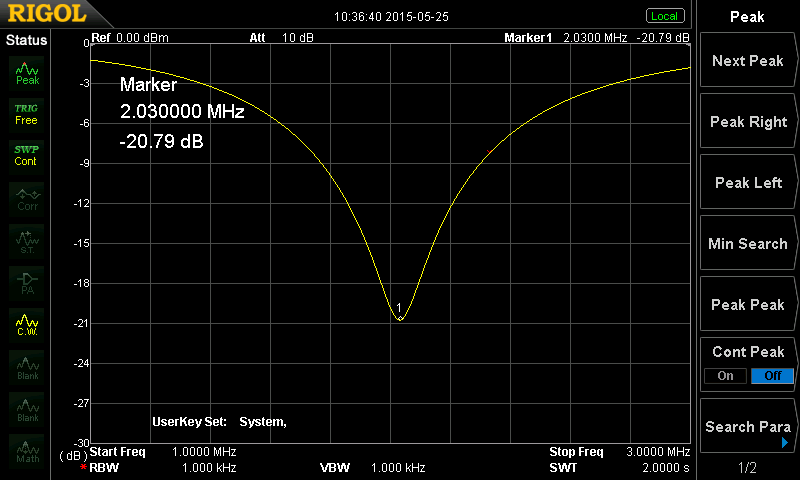
Task: Turn Cont Peak On
Action: tap(725, 376)
